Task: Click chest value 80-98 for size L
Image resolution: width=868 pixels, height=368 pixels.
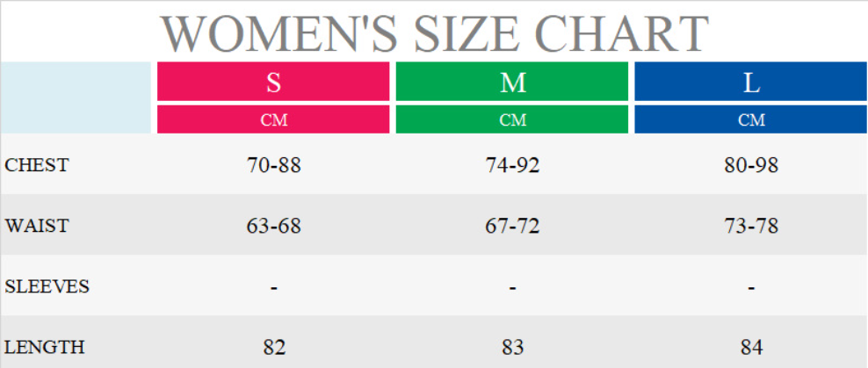Action: (x=751, y=165)
